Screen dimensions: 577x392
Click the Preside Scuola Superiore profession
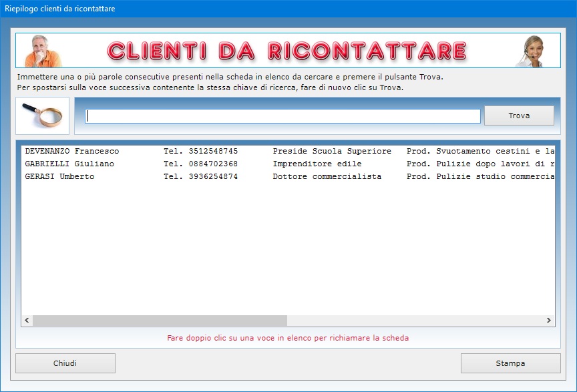click(332, 151)
